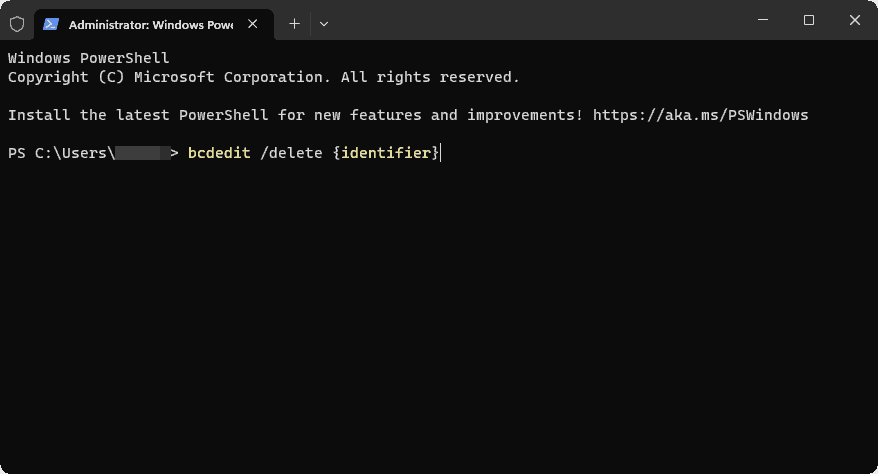Image resolution: width=878 pixels, height=474 pixels.
Task: Click the bcdedit command text
Action: tap(219, 153)
